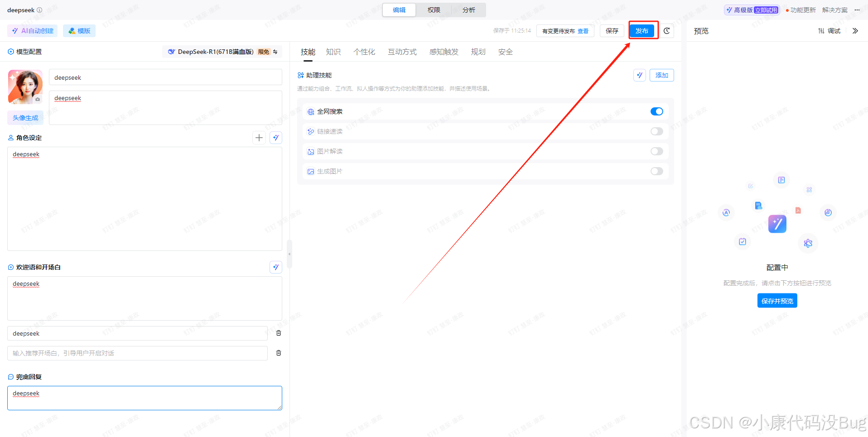Viewport: 868px width, 437px height.
Task: Open the 规划 tab
Action: point(478,52)
